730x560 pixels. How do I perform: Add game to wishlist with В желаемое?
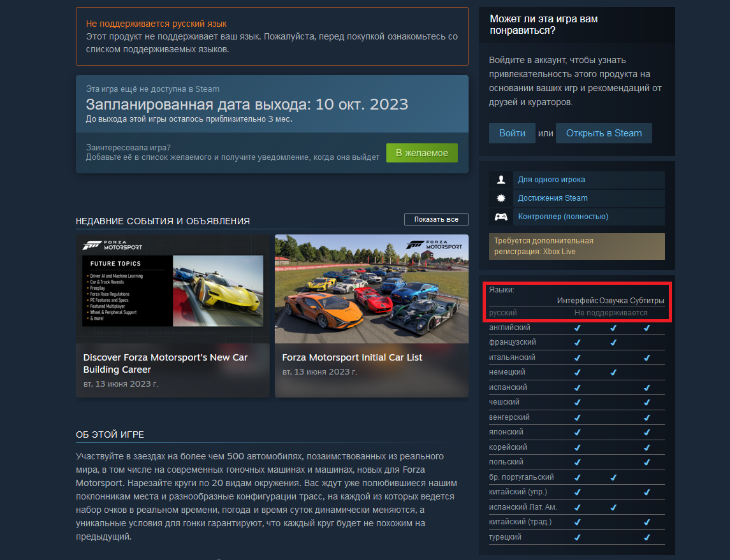pyautogui.click(x=422, y=153)
